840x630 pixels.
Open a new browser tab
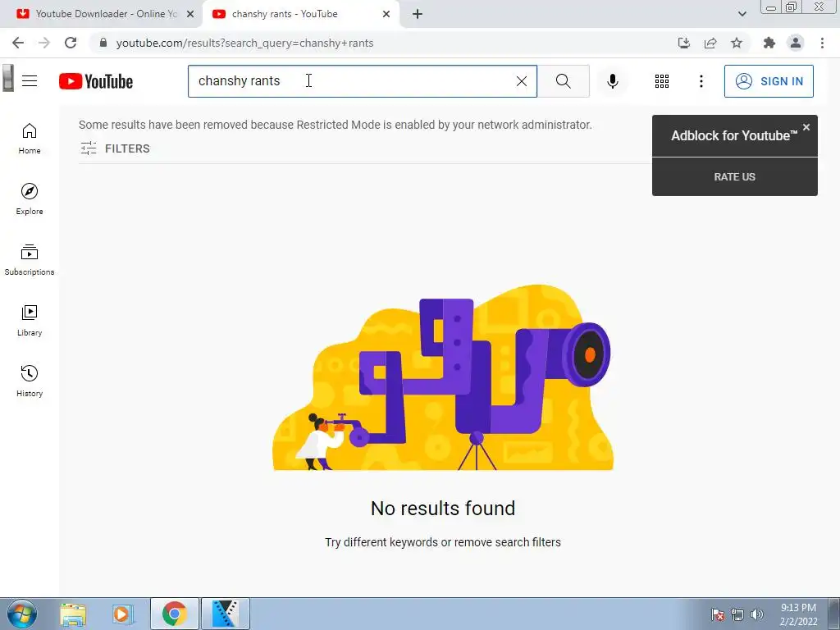[x=418, y=14]
